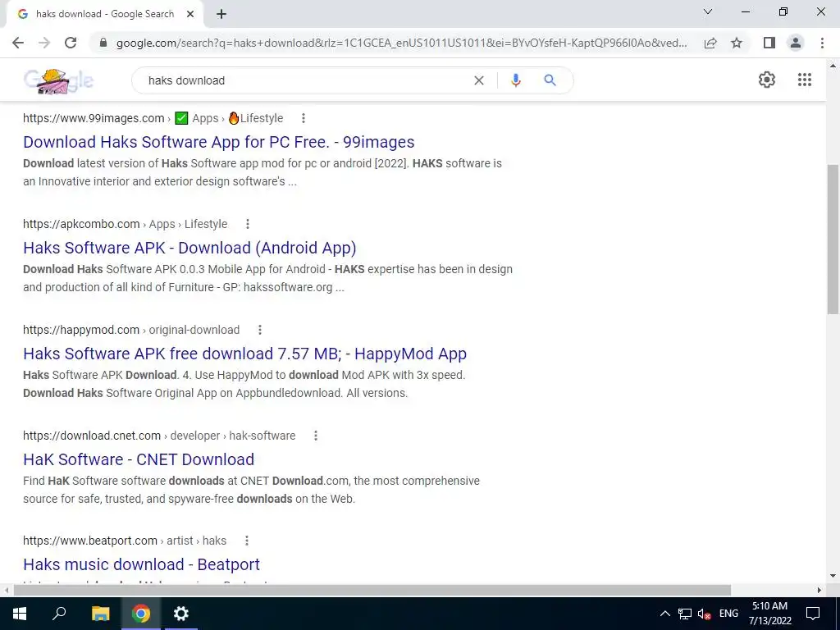The width and height of the screenshot is (840, 630).
Task: Click the horizontal scrollbar thumb
Action: tap(372, 591)
